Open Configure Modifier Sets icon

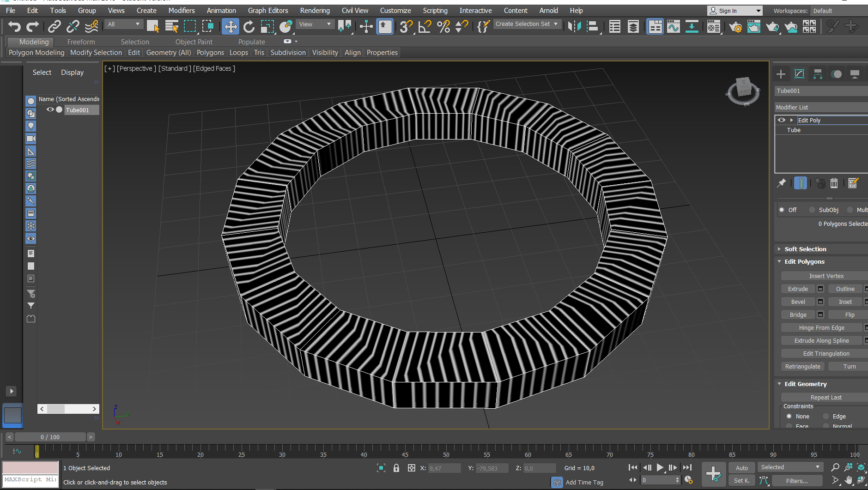[x=853, y=183]
